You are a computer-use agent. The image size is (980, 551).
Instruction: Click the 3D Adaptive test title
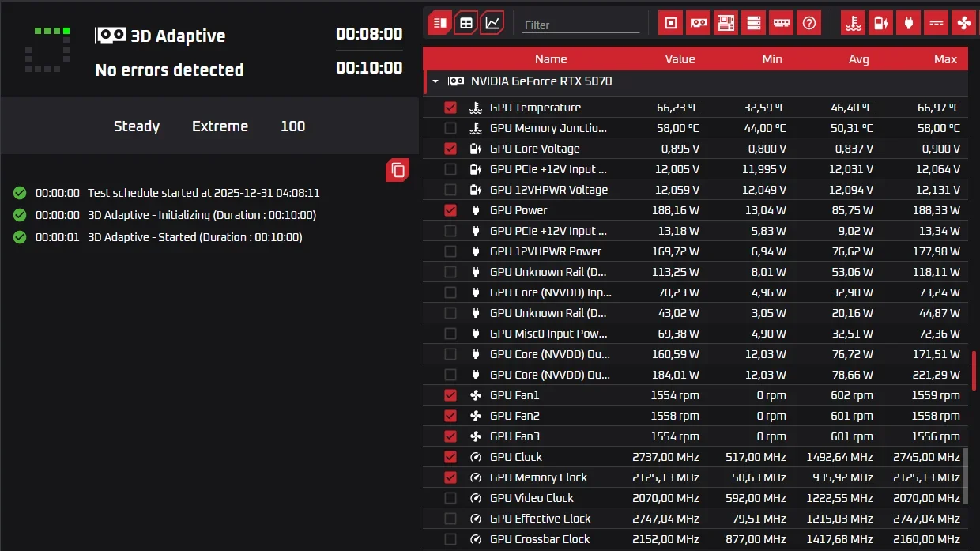tap(178, 36)
